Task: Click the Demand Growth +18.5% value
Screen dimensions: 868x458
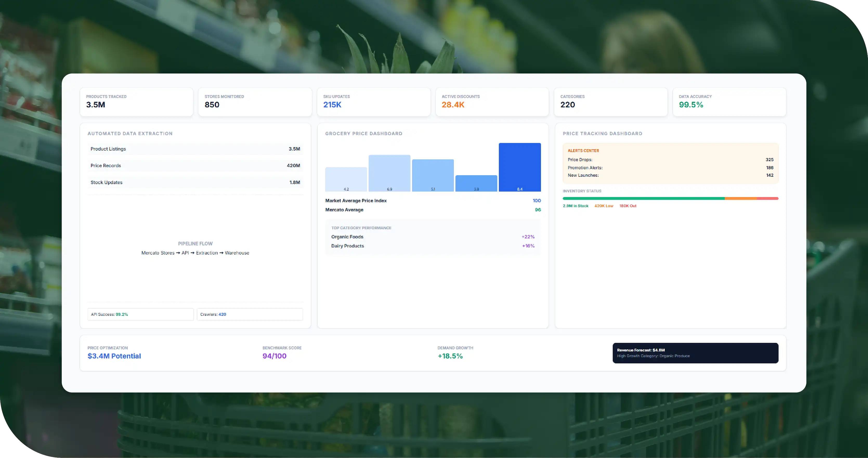Action: (x=450, y=356)
